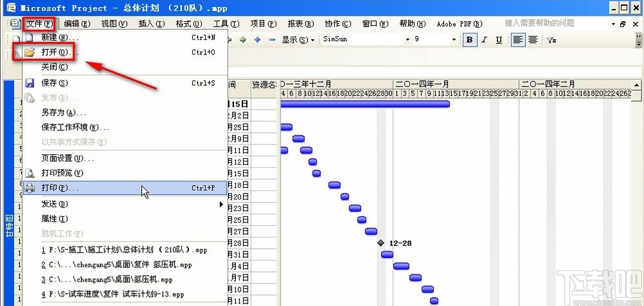This screenshot has height=306, width=644.
Task: Expand toolbar options chevron at right edge
Action: tap(639, 40)
